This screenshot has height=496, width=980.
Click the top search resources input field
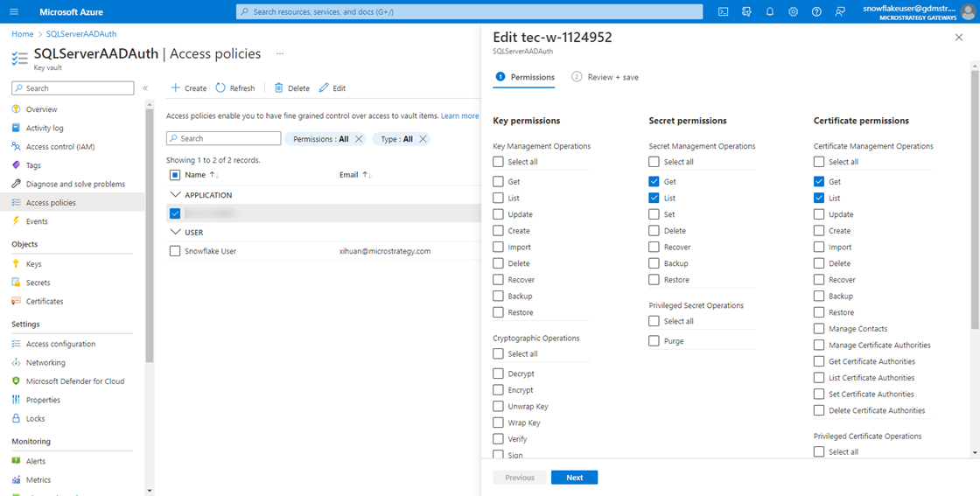469,11
